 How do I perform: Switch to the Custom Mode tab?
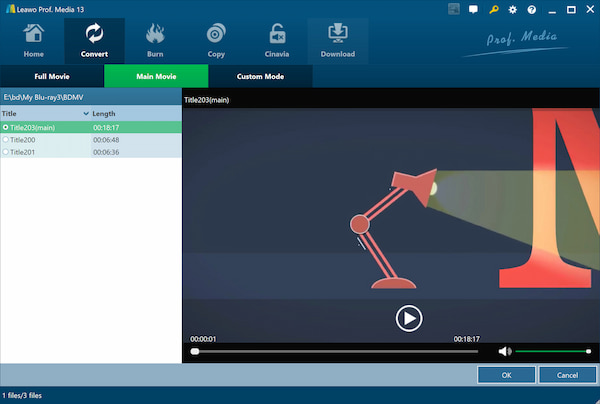click(260, 76)
